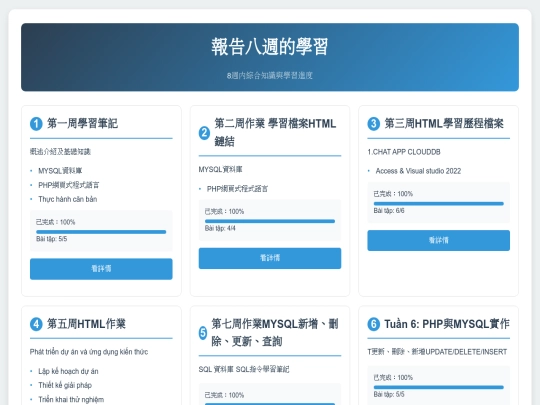Screen dimensions: 540x405
Task: Click PHP bullet item in card 1
Action: (x=69, y=185)
